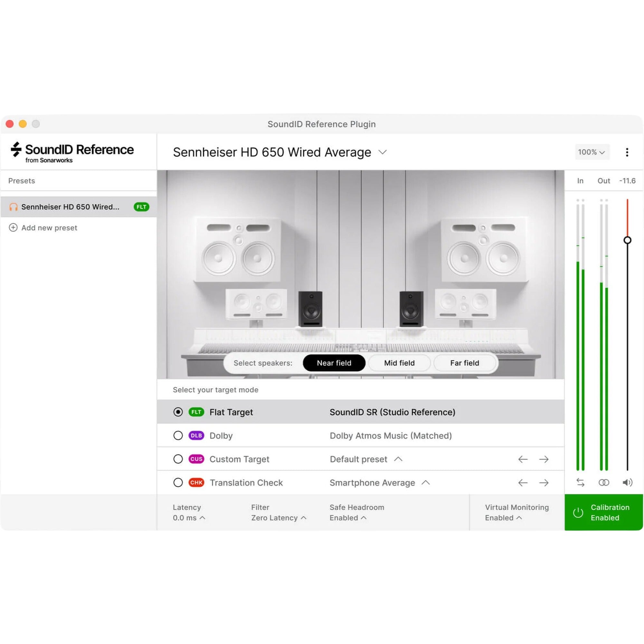Image resolution: width=644 pixels, height=644 pixels.
Task: Click the output gain slider handle
Action: (627, 240)
